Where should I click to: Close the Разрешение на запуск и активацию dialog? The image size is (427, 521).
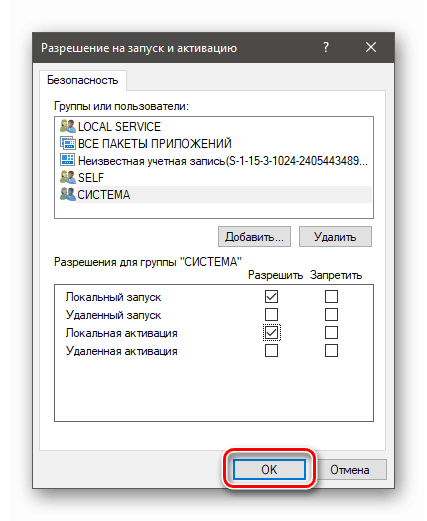[x=371, y=48]
